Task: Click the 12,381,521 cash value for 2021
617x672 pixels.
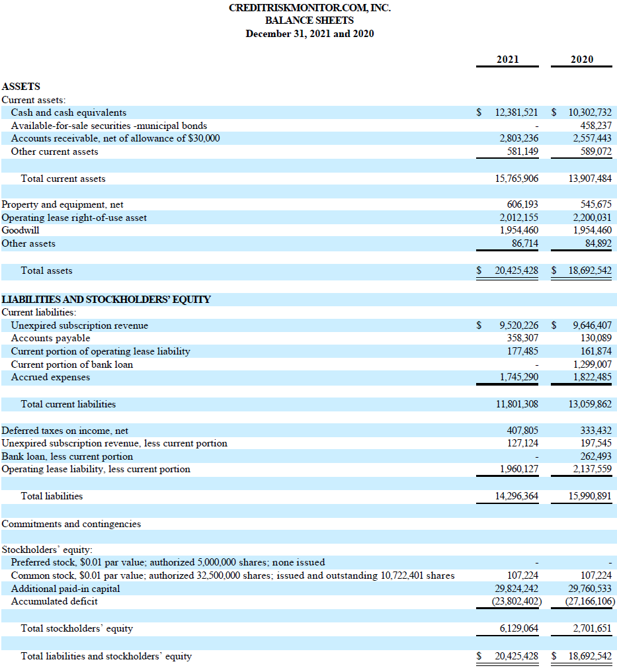Action: pos(516,112)
